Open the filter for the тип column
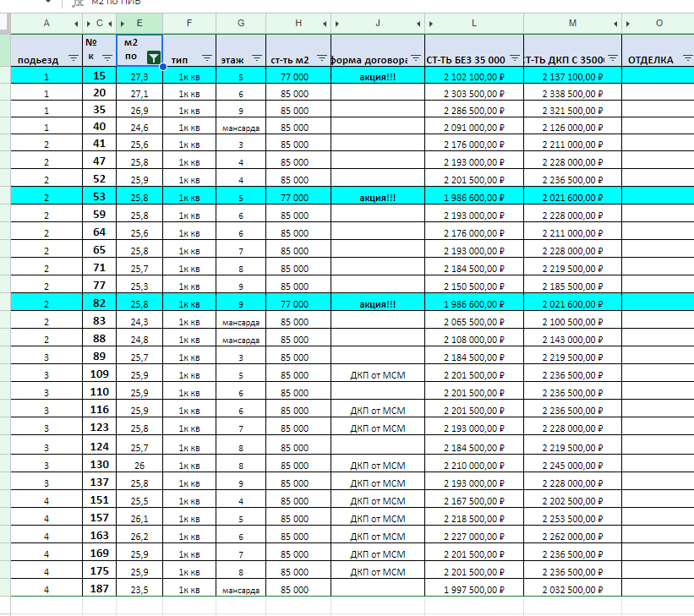Image resolution: width=694 pixels, height=616 pixels. pyautogui.click(x=205, y=58)
